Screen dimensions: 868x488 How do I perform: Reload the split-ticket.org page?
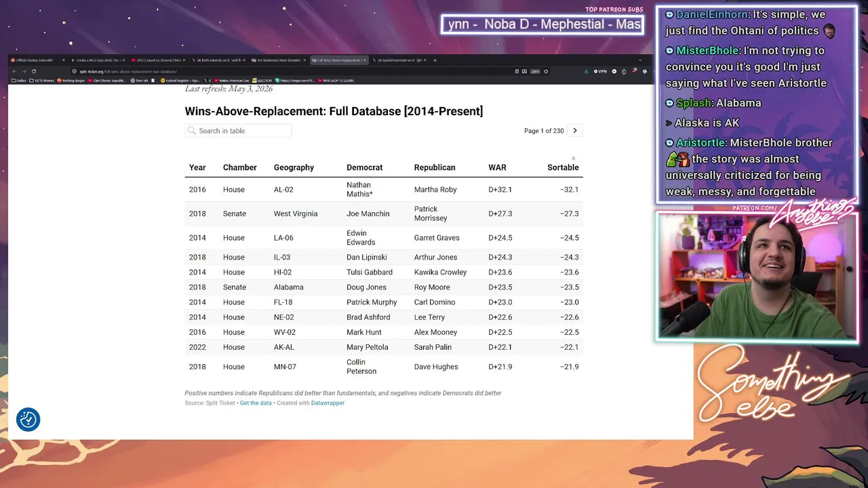click(x=34, y=71)
